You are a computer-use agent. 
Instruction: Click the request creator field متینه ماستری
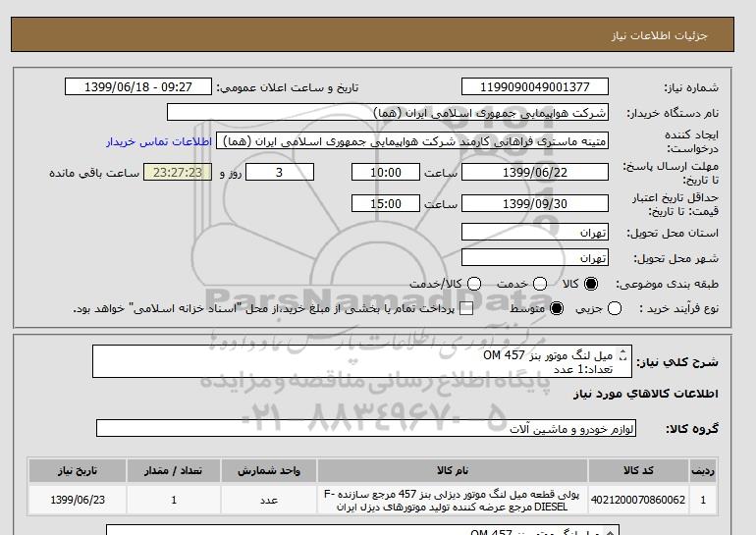coord(412,141)
